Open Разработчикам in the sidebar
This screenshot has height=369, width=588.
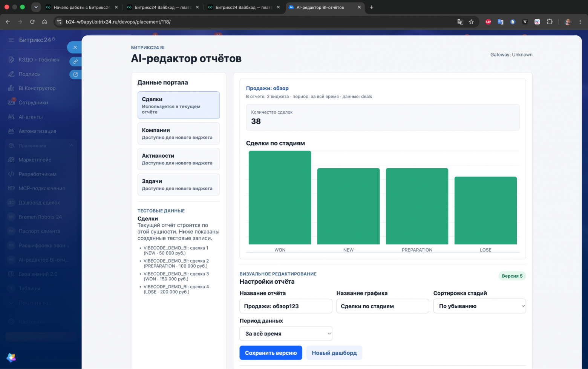pyautogui.click(x=38, y=174)
